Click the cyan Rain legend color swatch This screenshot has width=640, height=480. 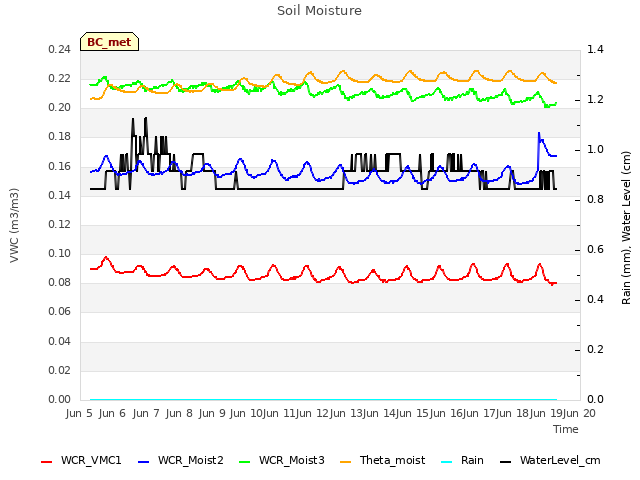pyautogui.click(x=447, y=462)
